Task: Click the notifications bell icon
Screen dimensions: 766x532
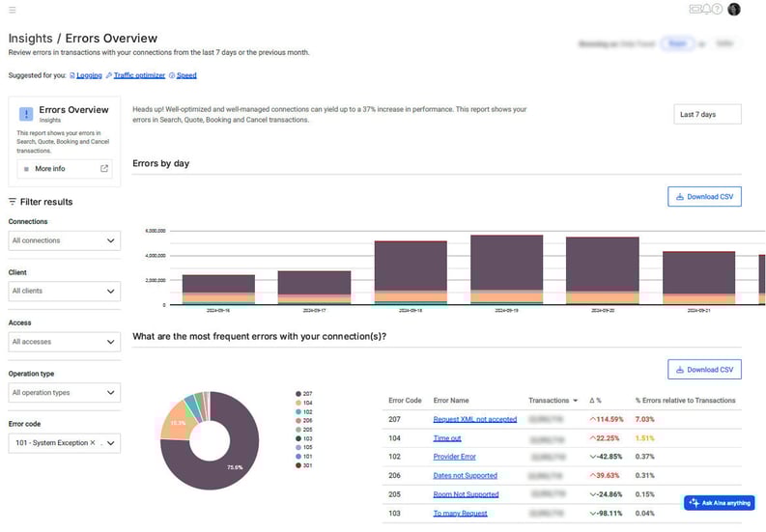Action: click(707, 10)
